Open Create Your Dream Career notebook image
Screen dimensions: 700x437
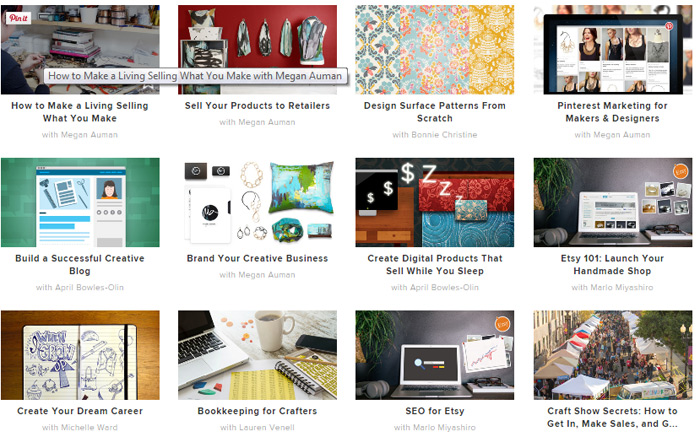tap(80, 355)
